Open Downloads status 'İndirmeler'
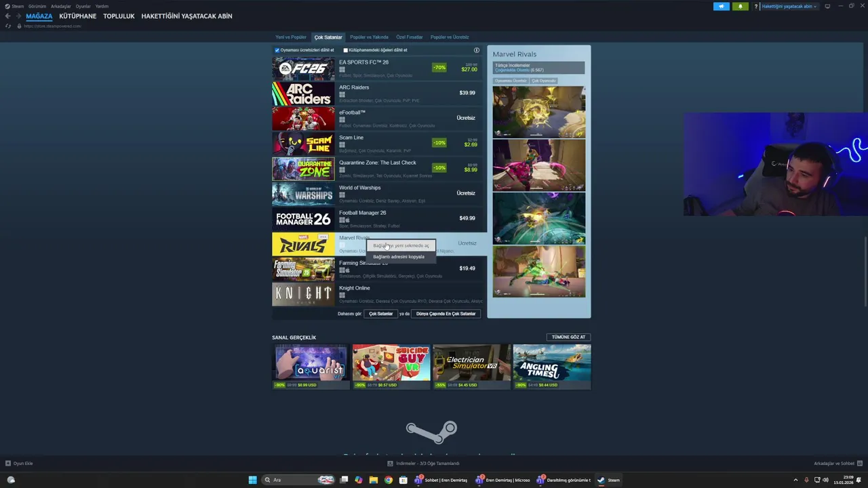The height and width of the screenshot is (488, 868). pyautogui.click(x=423, y=464)
